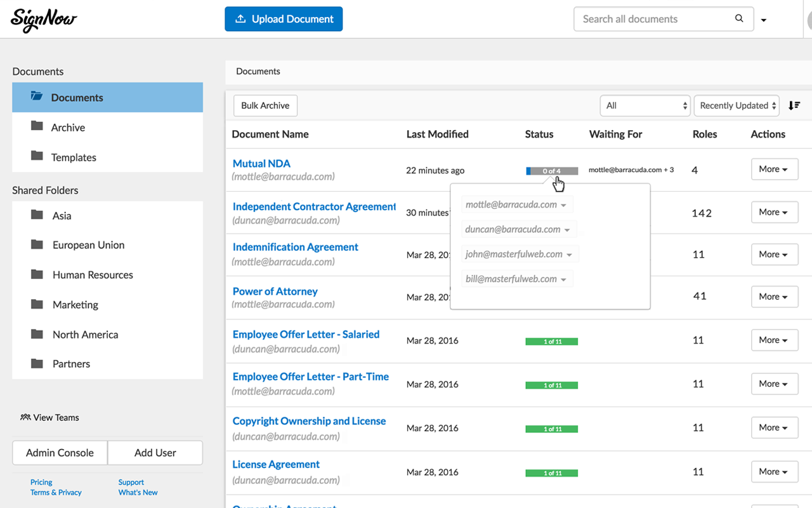The width and height of the screenshot is (812, 508).
Task: Open the Recently Updated sort dropdown
Action: (737, 105)
